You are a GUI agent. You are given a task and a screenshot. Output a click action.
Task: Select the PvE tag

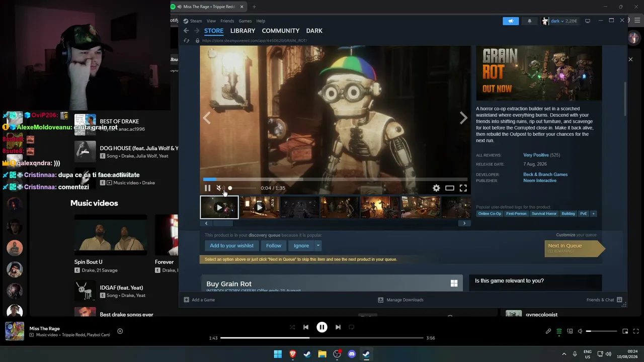[x=584, y=214]
